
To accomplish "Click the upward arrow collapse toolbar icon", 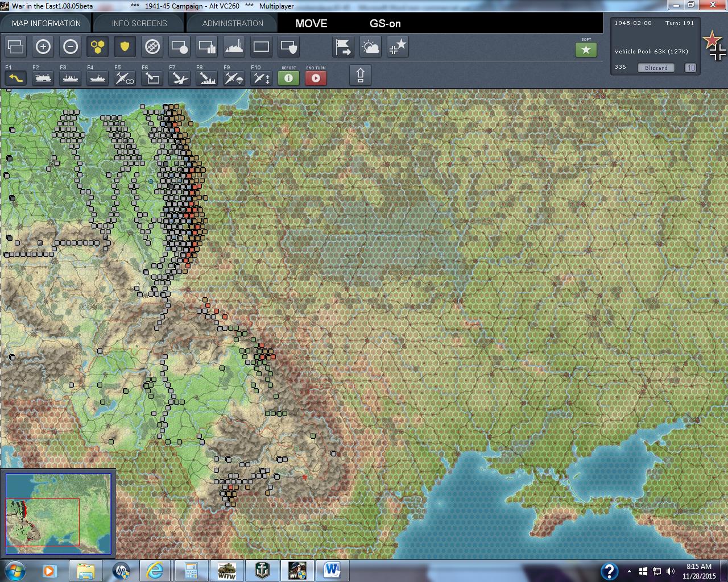I will 361,76.
